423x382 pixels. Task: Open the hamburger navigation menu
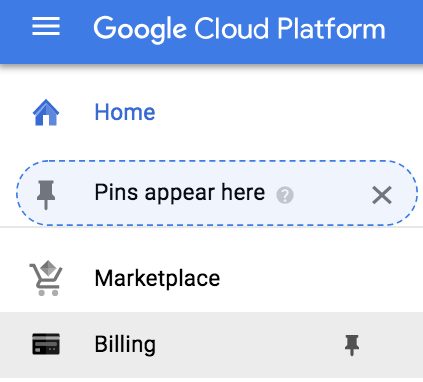[46, 26]
